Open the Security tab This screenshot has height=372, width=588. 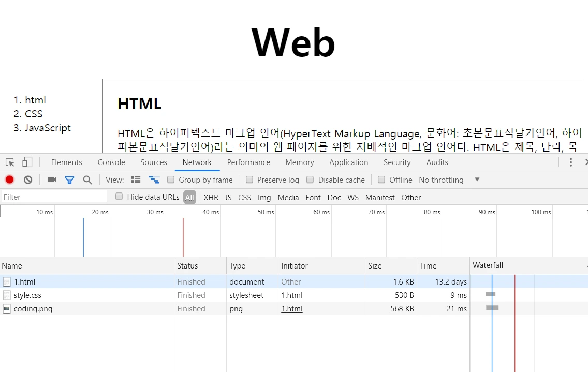click(x=397, y=162)
